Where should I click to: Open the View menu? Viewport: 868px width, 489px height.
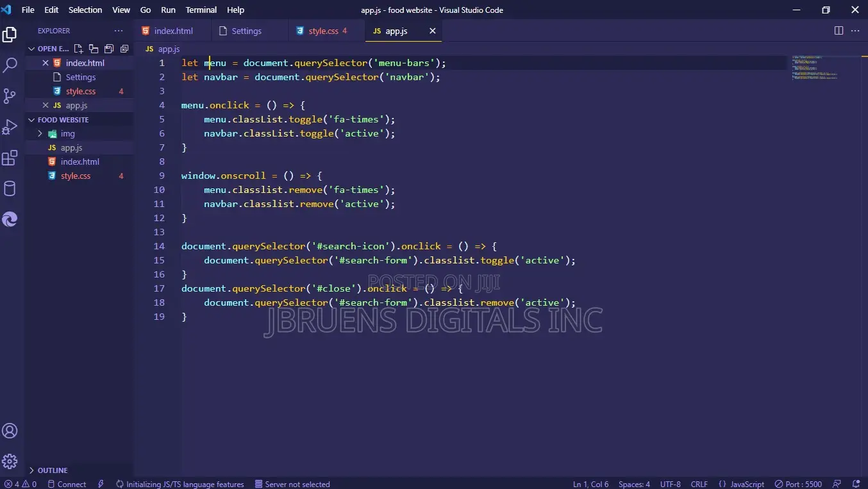tap(121, 10)
